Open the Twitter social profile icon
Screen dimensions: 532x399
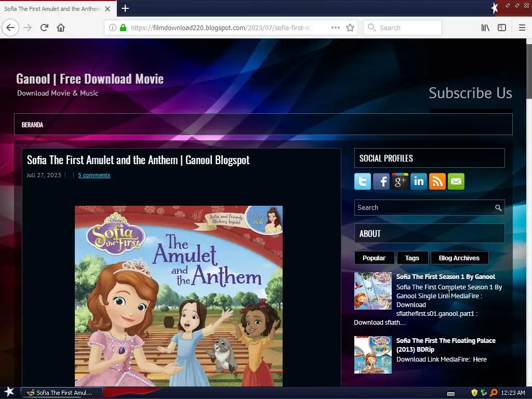click(362, 181)
